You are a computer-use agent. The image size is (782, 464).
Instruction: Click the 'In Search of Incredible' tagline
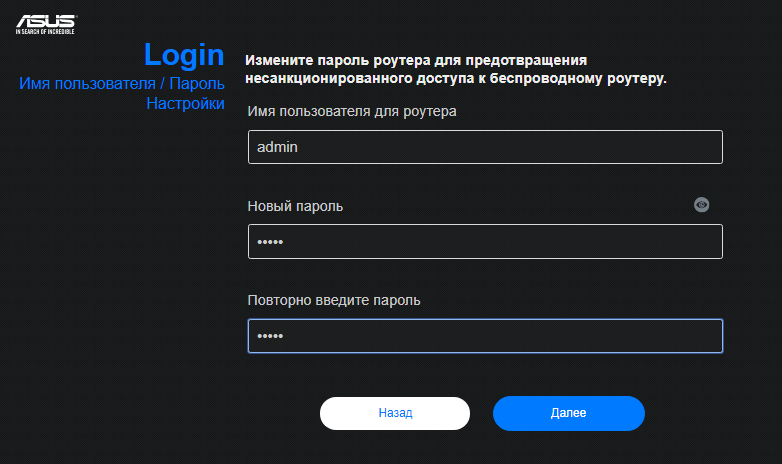click(45, 32)
